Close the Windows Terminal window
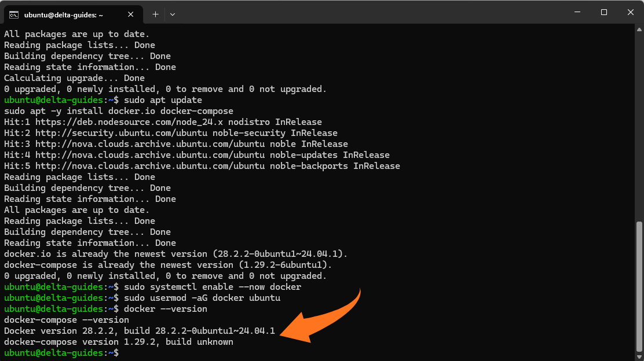The image size is (644, 361). (x=631, y=12)
